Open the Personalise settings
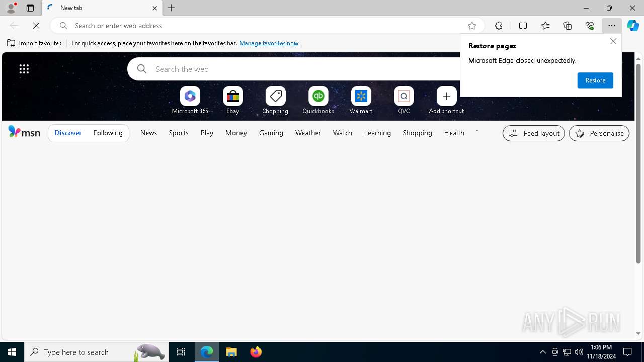 click(599, 133)
